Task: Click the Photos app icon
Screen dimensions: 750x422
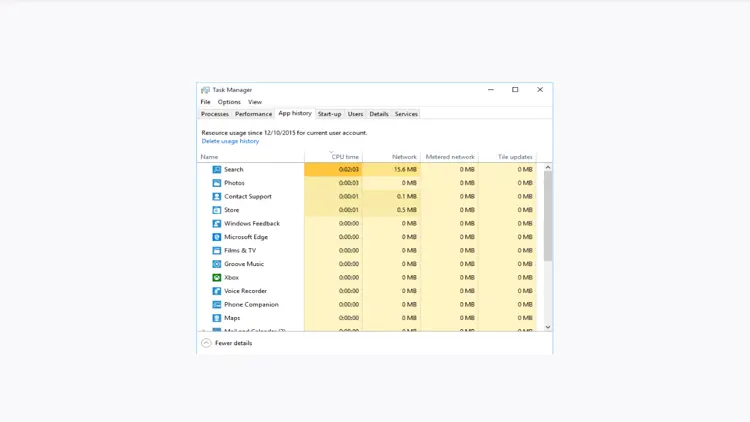Action: [x=216, y=183]
